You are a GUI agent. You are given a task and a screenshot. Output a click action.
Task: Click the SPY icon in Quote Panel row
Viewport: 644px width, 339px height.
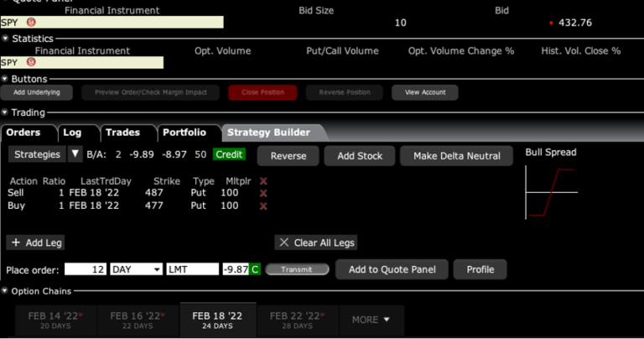point(32,23)
